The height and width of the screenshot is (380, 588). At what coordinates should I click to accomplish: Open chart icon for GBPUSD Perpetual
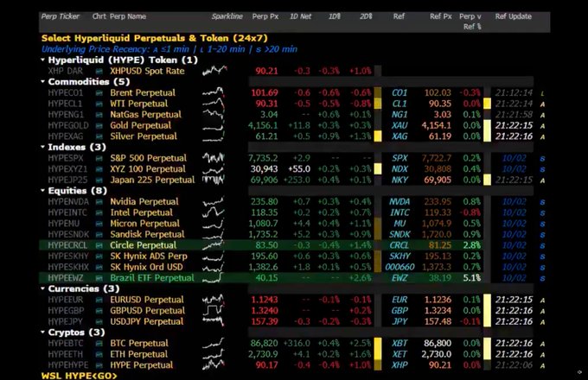click(x=99, y=311)
